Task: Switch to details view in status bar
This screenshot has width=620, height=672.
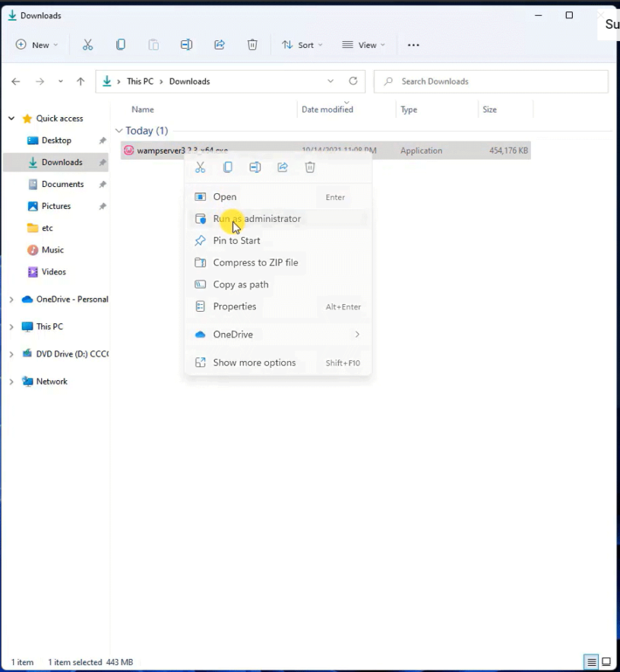Action: 591,661
